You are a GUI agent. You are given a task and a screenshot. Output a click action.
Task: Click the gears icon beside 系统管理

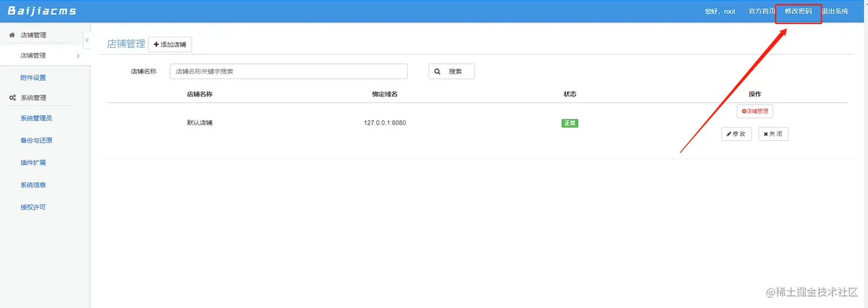pos(12,98)
